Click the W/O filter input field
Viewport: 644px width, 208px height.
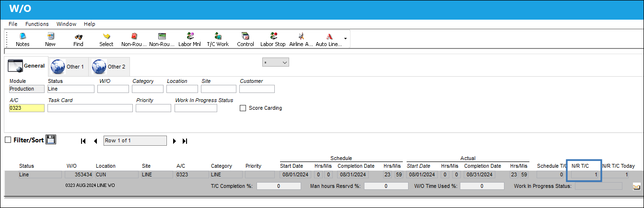(113, 89)
